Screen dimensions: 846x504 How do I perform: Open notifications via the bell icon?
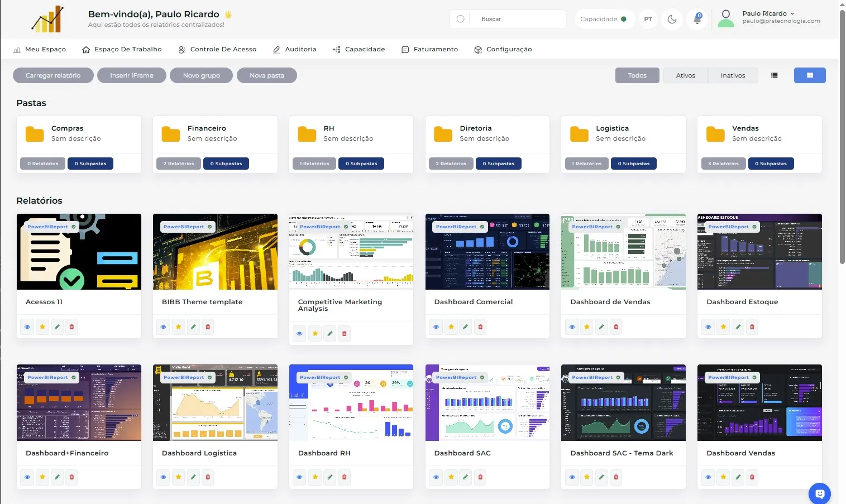click(x=697, y=19)
